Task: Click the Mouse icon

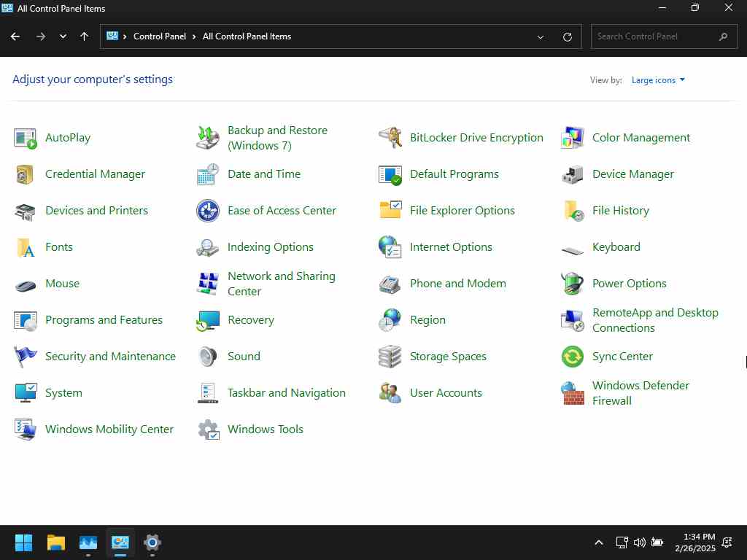Action: click(x=26, y=286)
